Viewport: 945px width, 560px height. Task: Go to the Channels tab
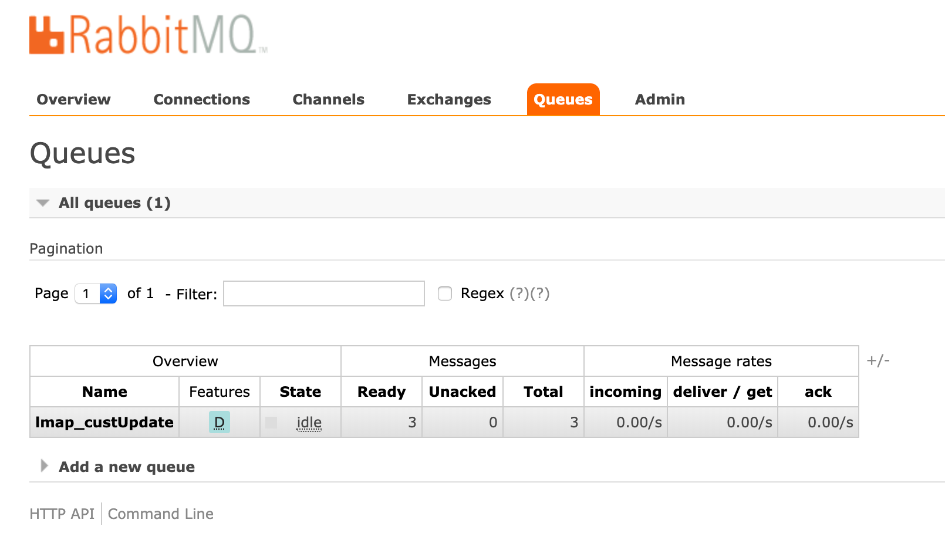pos(328,100)
